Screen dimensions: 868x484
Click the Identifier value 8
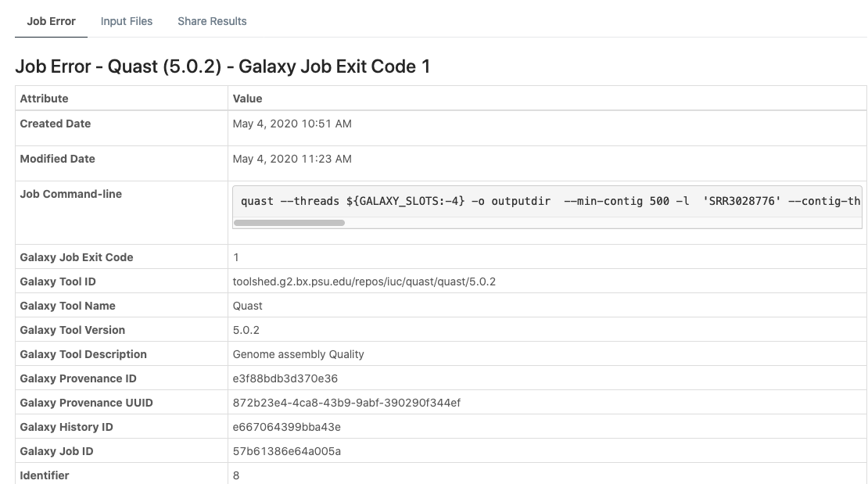235,475
